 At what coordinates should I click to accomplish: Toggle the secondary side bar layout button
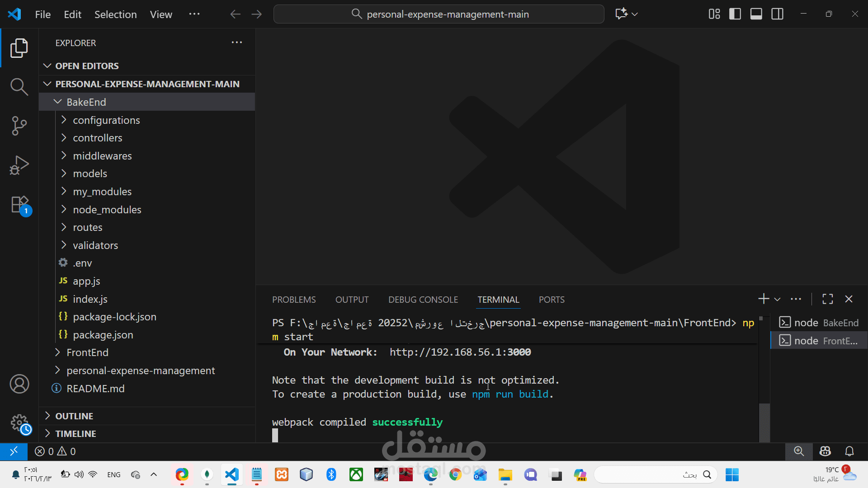(778, 14)
